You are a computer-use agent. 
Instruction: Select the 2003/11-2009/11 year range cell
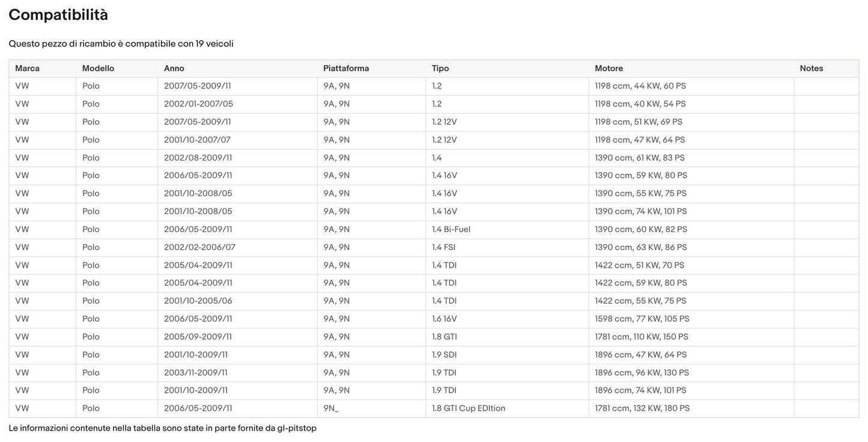pos(196,373)
